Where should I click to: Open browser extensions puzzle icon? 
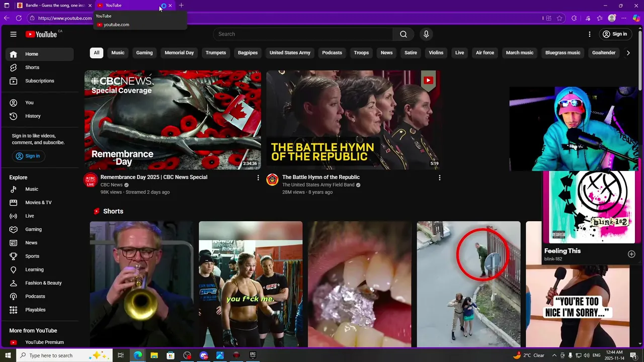click(574, 18)
